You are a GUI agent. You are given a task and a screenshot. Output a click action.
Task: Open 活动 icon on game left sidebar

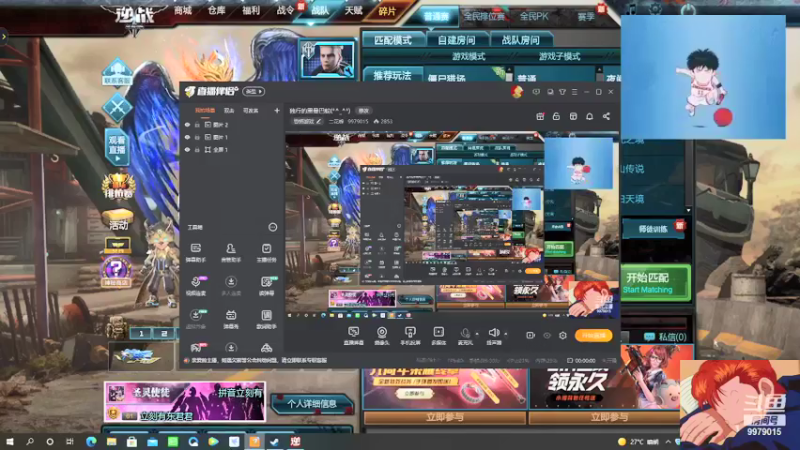click(x=118, y=219)
